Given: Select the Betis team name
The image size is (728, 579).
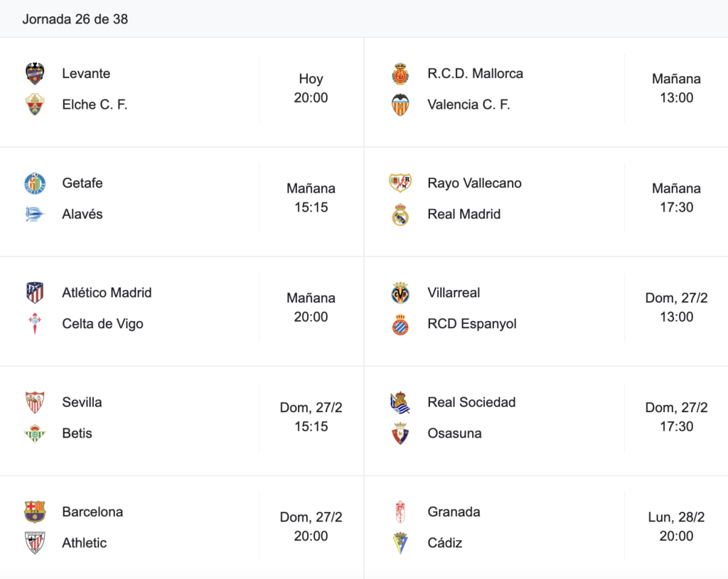Looking at the screenshot, I should tap(77, 433).
